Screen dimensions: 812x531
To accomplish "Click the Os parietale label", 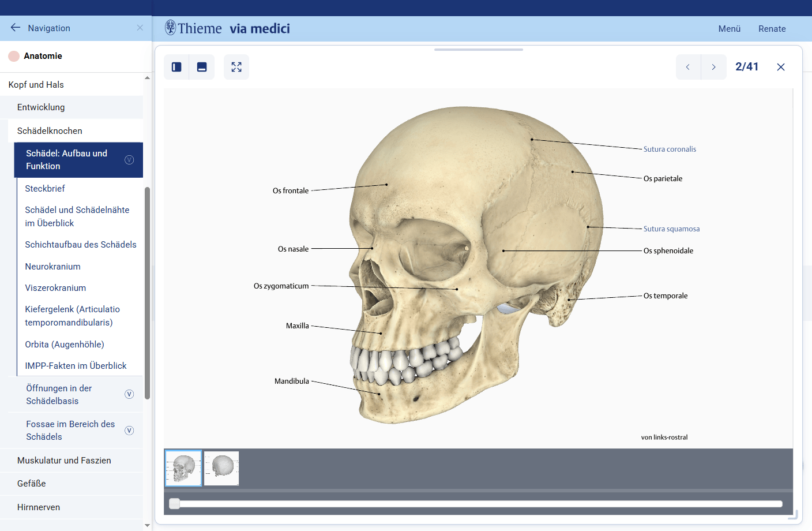I will (663, 178).
